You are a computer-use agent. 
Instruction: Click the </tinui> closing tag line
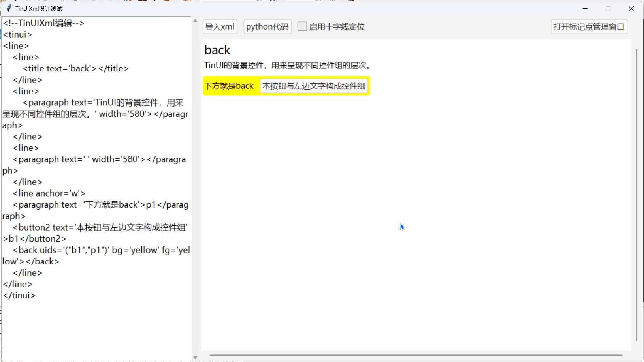tap(19, 296)
